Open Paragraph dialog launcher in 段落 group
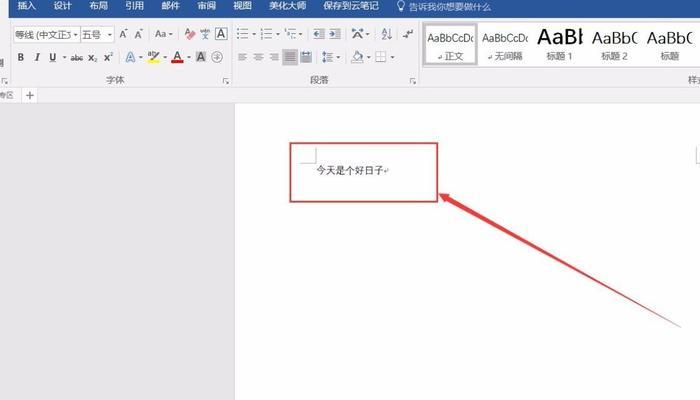 (x=412, y=81)
